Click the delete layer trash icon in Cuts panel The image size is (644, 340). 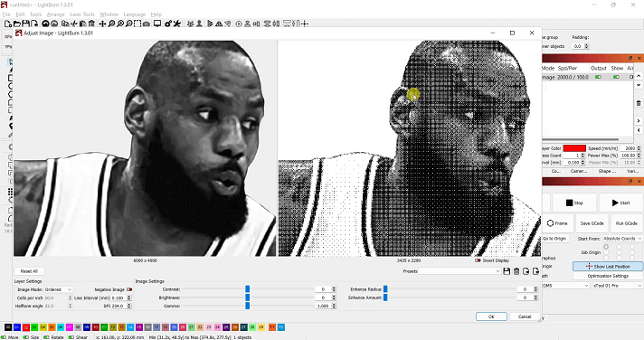[x=639, y=103]
